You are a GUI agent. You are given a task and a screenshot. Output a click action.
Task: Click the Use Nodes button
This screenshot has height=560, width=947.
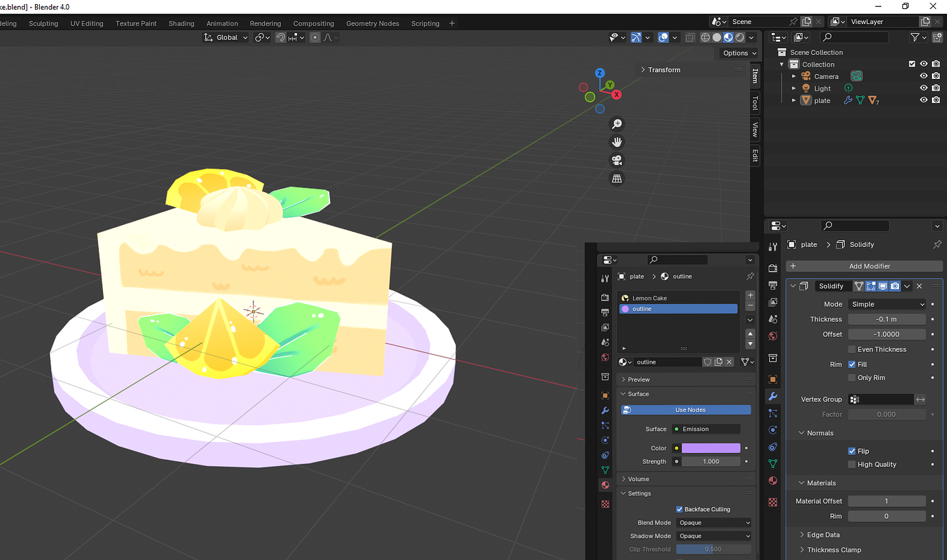(x=686, y=410)
